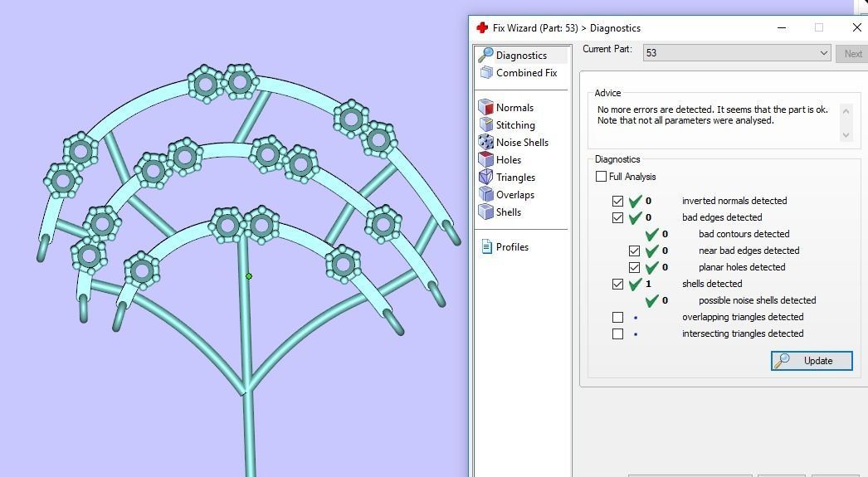Click the Stitching cube icon
This screenshot has width=868, height=477.
coord(485,124)
